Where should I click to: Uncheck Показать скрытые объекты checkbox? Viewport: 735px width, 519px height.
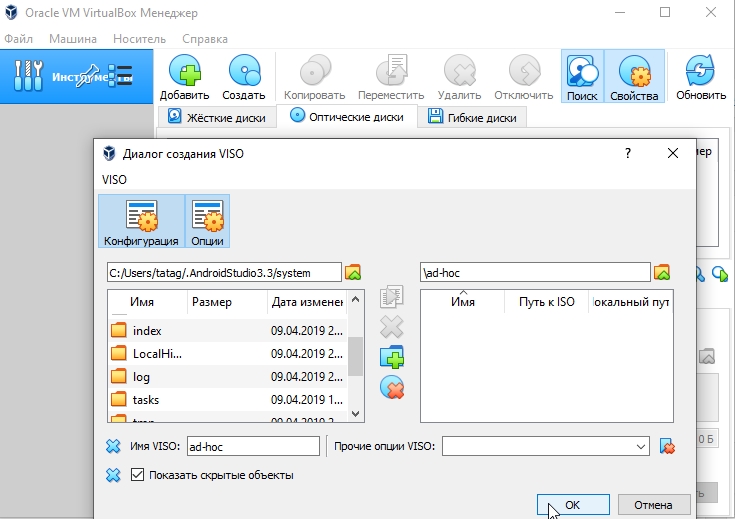137,474
